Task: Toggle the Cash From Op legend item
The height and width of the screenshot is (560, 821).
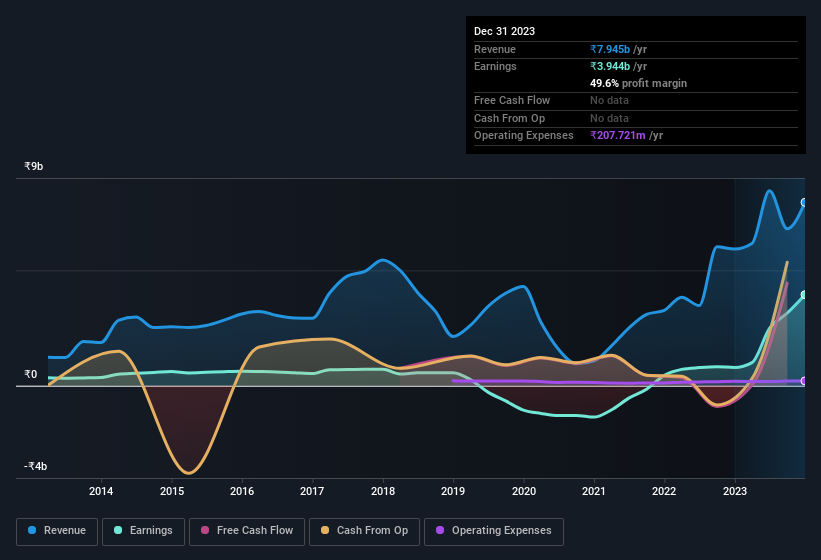Action: coord(363,530)
